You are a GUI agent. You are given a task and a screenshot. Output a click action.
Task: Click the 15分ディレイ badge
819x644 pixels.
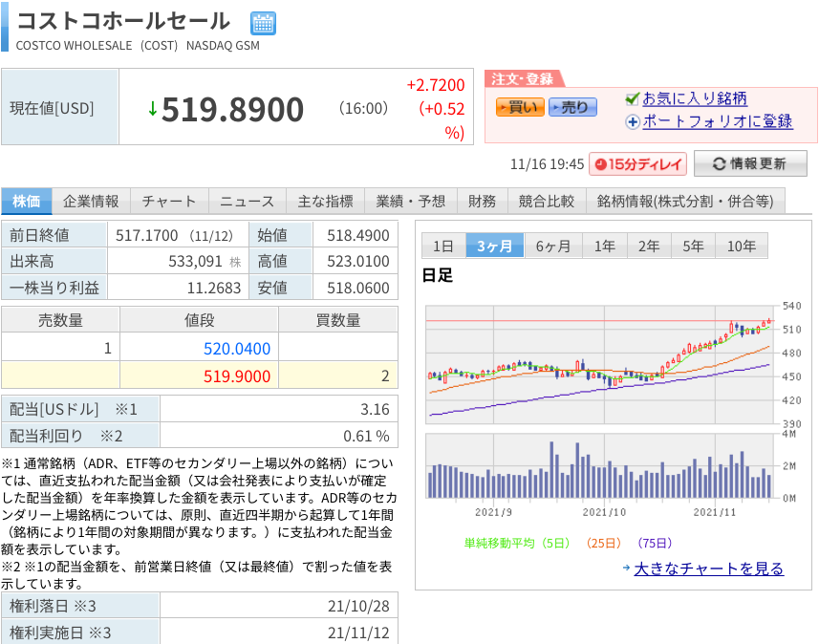[x=637, y=164]
